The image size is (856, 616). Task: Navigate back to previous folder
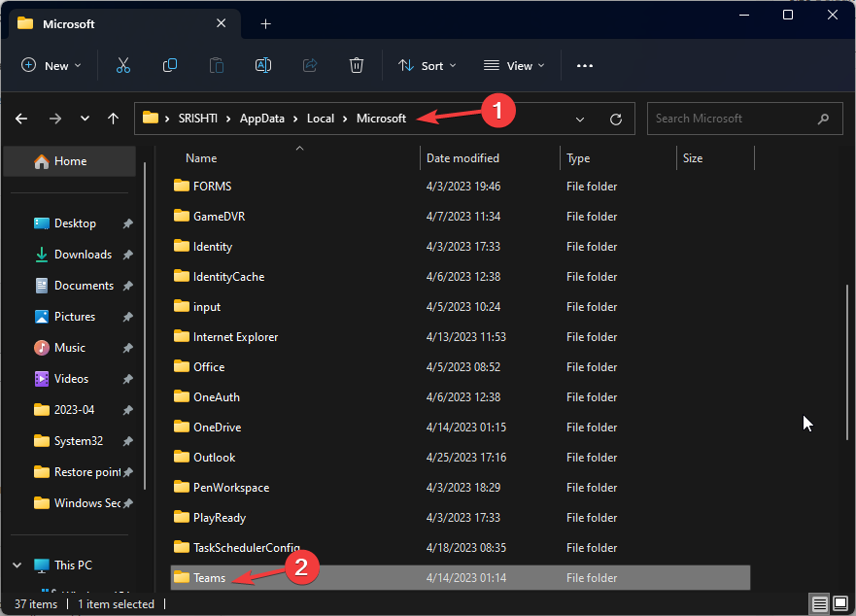tap(21, 119)
